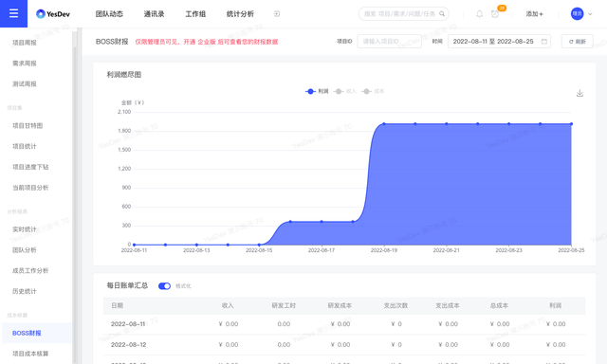Toggle the 收入 legend series
The height and width of the screenshot is (364, 607).
(344, 91)
